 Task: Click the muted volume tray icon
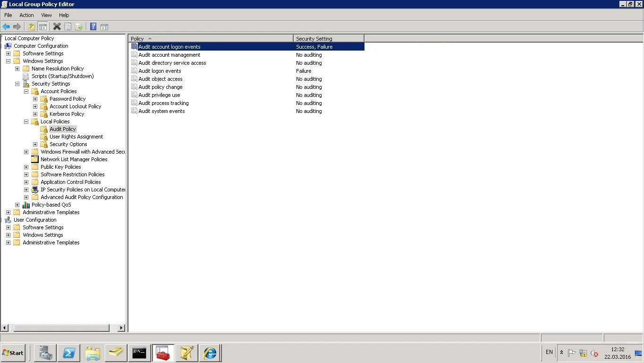click(x=594, y=353)
